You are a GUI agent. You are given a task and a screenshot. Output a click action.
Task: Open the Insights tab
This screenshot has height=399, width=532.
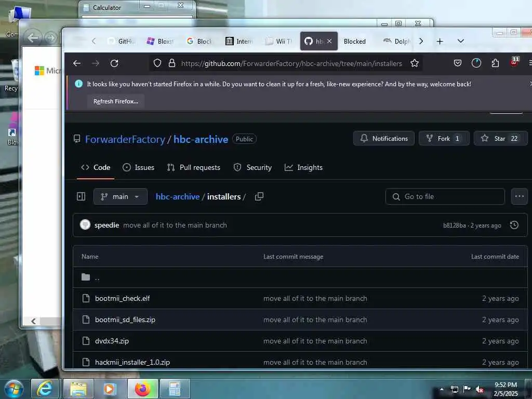pyautogui.click(x=303, y=168)
